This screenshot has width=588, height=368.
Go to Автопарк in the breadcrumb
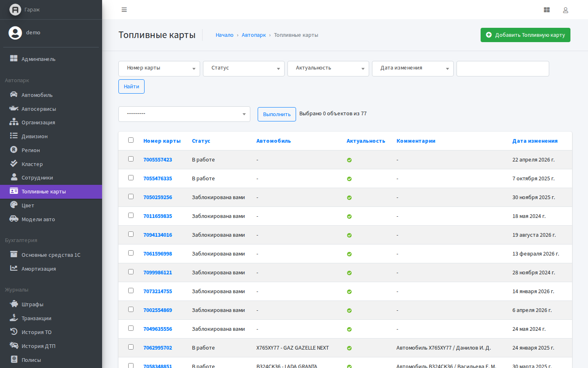[254, 35]
